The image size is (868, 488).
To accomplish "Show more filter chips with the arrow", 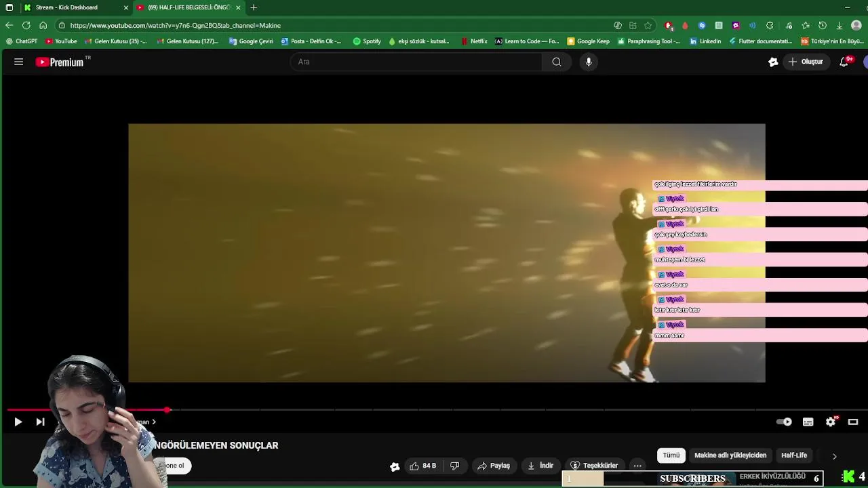I will tap(834, 456).
